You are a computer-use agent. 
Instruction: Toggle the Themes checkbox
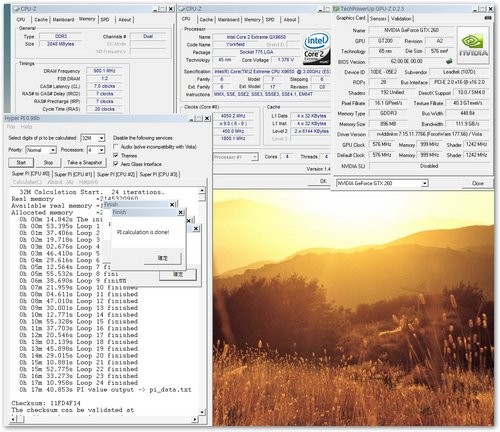click(116, 155)
